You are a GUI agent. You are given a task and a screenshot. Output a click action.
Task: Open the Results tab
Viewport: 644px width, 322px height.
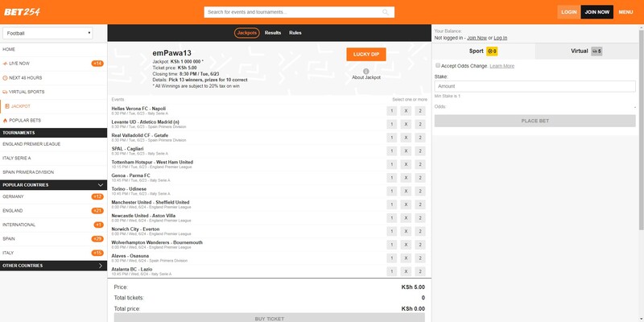tap(273, 33)
